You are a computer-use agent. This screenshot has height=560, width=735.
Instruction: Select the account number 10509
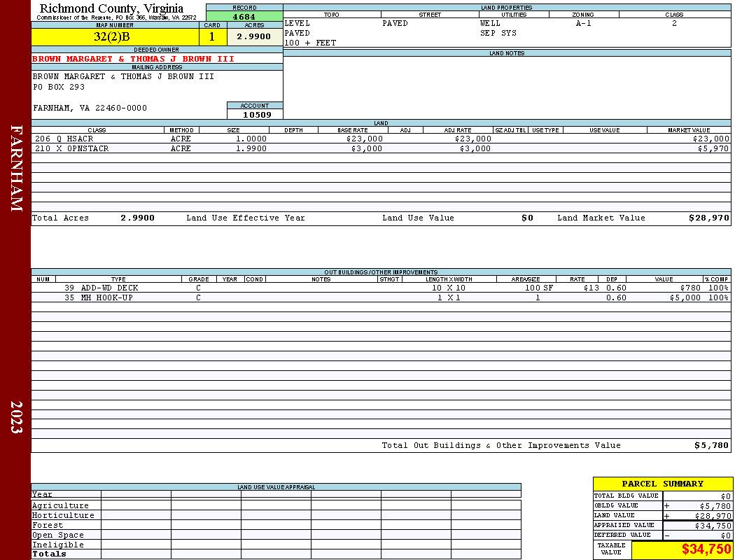(x=257, y=115)
